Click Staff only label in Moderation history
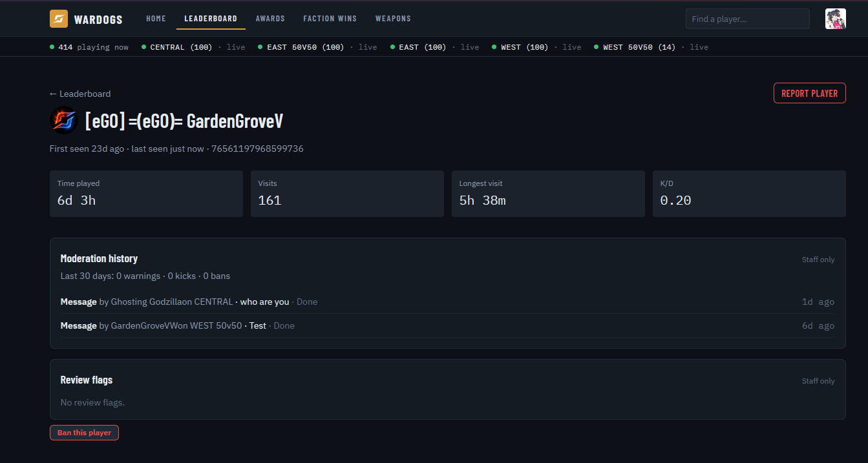This screenshot has height=463, width=868. point(818,260)
